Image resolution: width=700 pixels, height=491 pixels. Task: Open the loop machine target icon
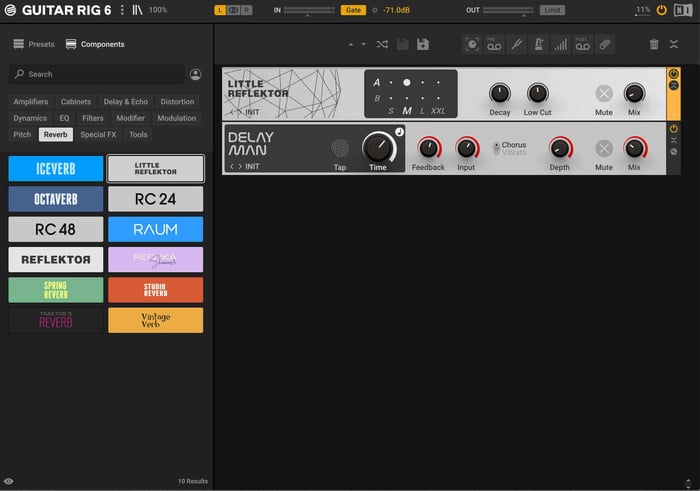click(472, 44)
